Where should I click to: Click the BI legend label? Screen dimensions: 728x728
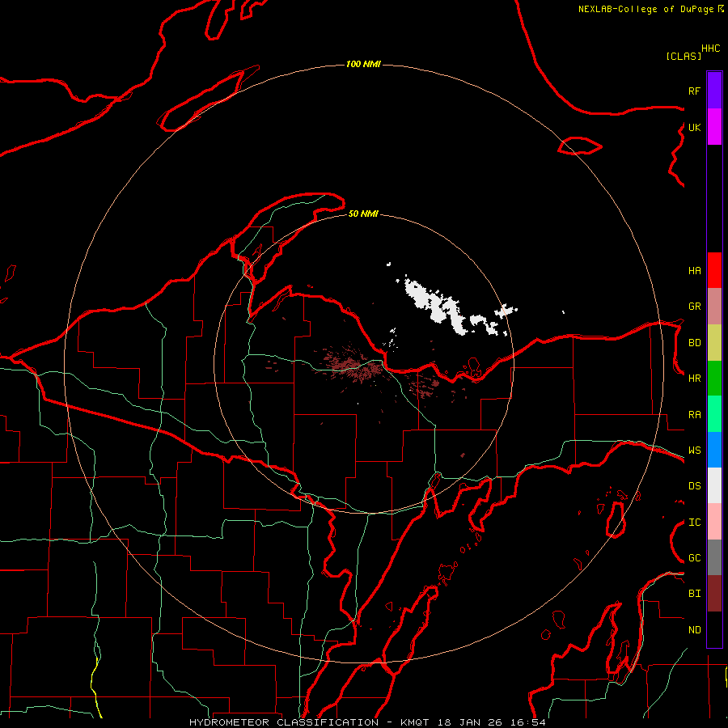(x=694, y=594)
